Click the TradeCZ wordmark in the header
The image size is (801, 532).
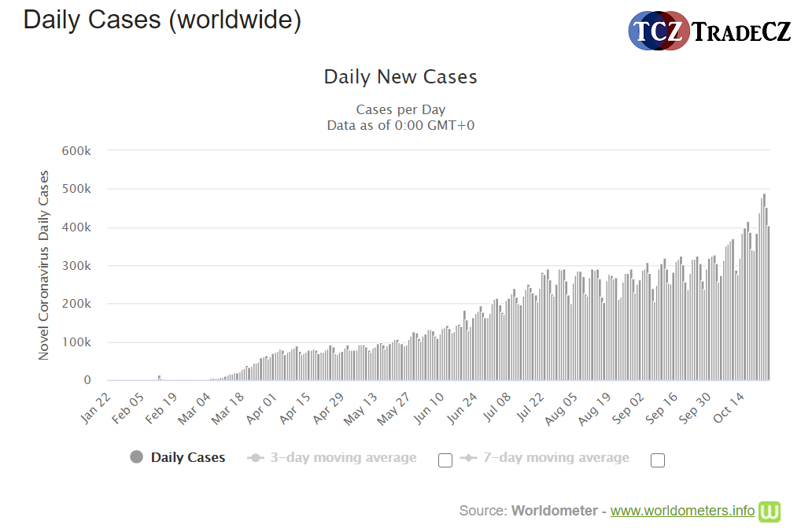(x=741, y=31)
